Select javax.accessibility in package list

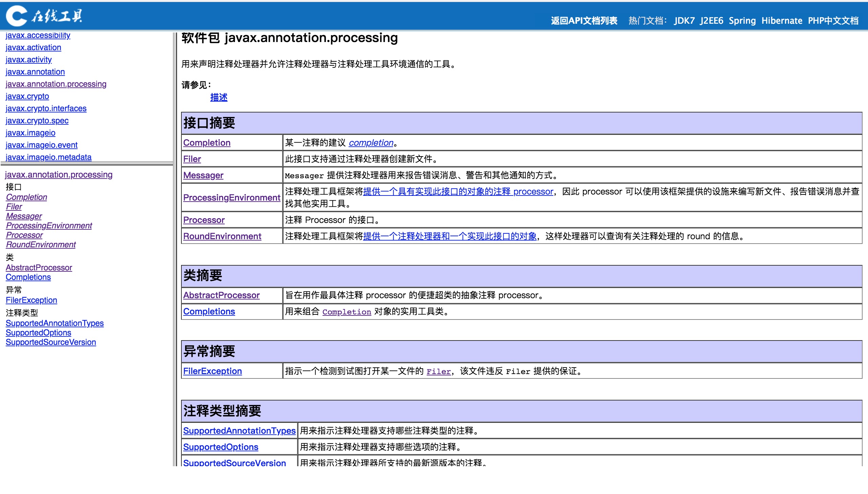[x=38, y=35]
